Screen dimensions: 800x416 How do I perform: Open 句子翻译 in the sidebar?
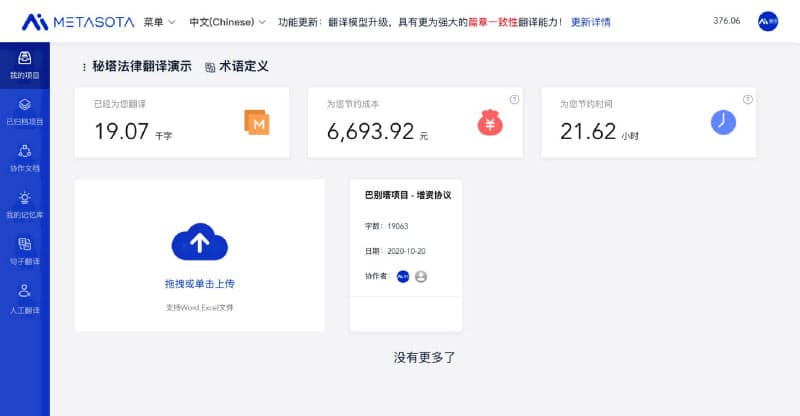tap(24, 252)
